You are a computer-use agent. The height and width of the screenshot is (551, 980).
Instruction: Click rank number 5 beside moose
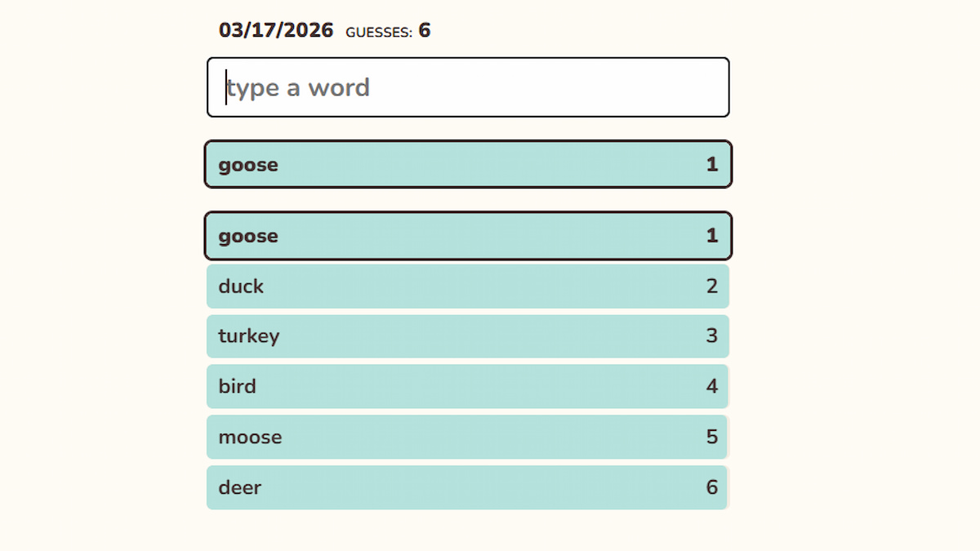point(712,437)
